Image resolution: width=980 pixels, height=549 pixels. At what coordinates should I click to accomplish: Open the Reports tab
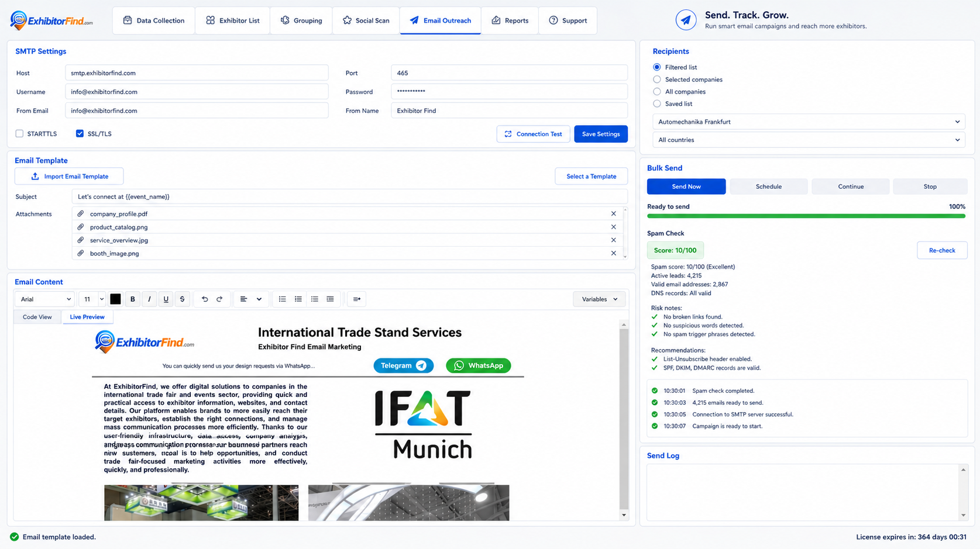510,20
